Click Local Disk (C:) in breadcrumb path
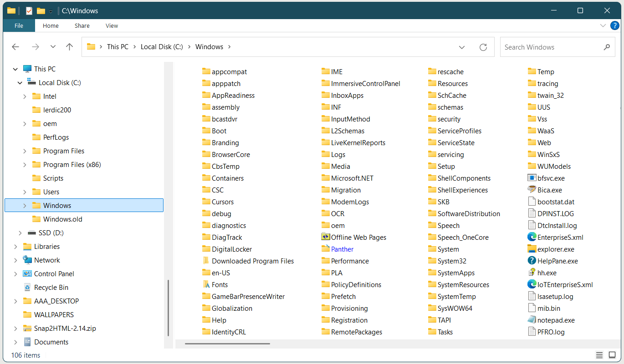This screenshot has width=624, height=364. click(162, 47)
